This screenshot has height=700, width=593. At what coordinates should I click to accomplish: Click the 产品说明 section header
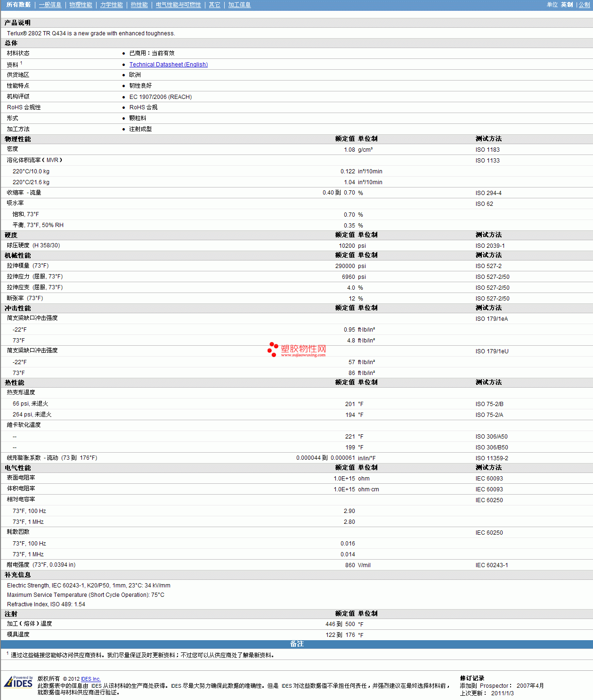point(18,23)
